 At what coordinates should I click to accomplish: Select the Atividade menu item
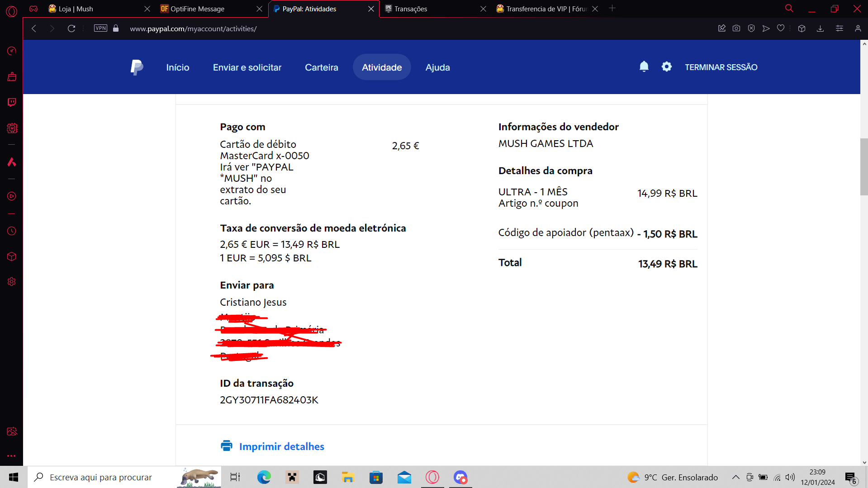coord(382,67)
